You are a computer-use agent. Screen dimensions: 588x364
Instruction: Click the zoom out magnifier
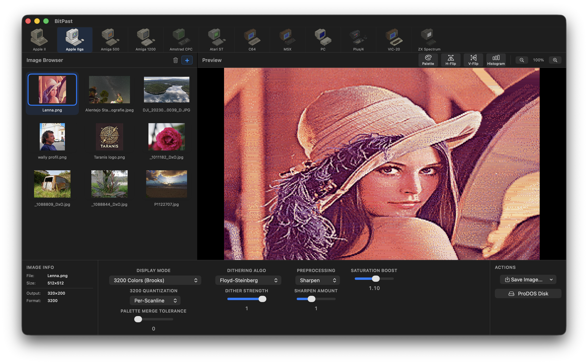pyautogui.click(x=521, y=60)
